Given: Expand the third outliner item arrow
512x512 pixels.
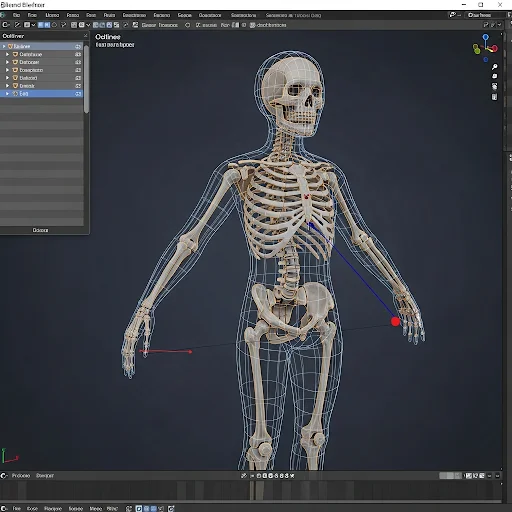Looking at the screenshot, I should pyautogui.click(x=7, y=62).
